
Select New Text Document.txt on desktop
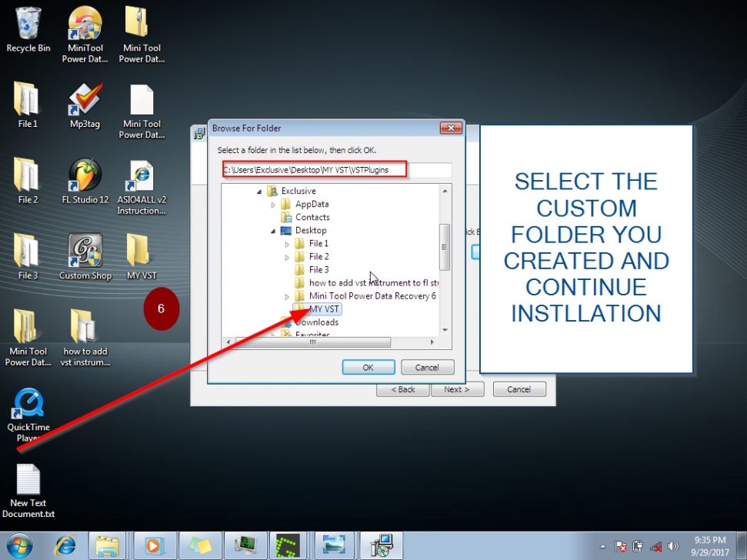point(28,491)
